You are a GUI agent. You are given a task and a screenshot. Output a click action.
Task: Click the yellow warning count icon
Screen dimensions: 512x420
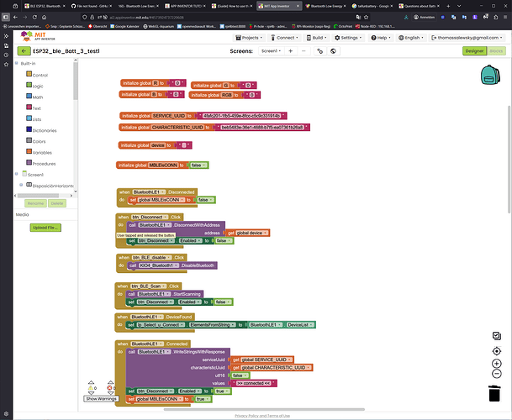pos(91,388)
